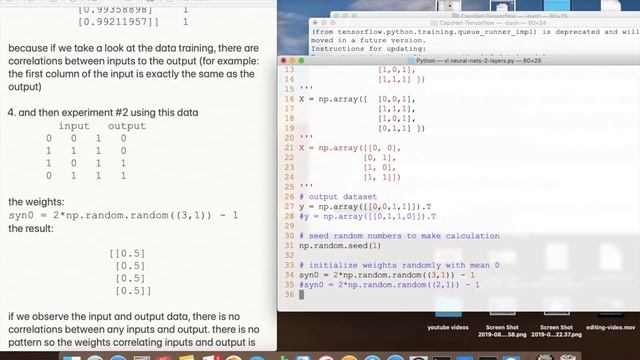Click "the result:" label in the document
Screen dimensions: 640x360
(x=31, y=229)
